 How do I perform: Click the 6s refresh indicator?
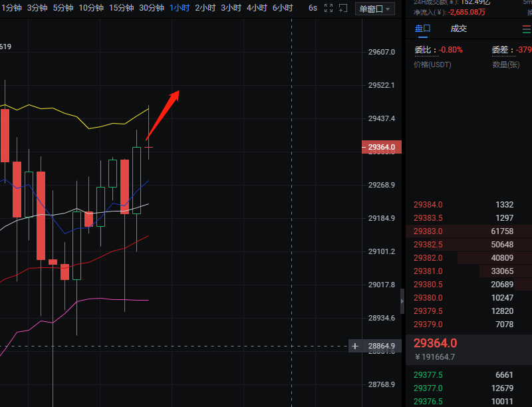pos(313,8)
